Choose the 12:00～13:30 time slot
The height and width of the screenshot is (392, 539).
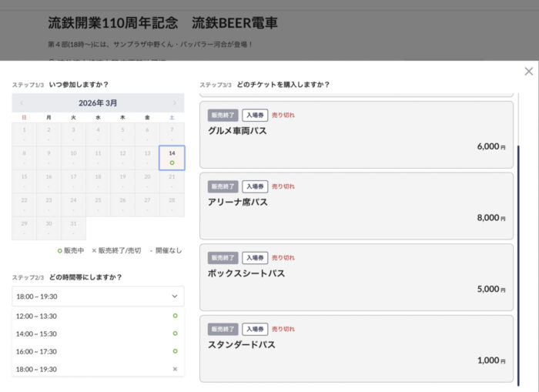tap(98, 316)
